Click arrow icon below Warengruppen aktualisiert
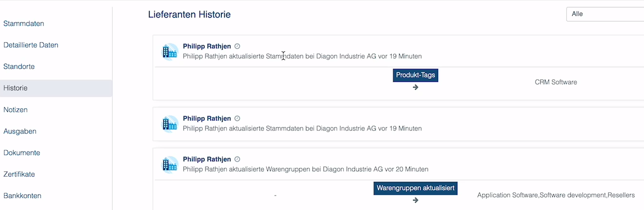The width and height of the screenshot is (644, 210). (416, 200)
